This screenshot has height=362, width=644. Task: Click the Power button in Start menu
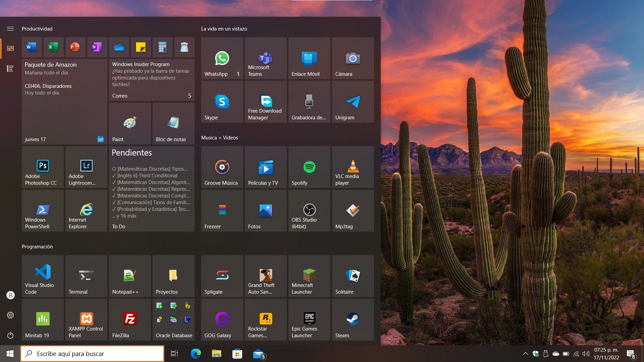point(10,335)
